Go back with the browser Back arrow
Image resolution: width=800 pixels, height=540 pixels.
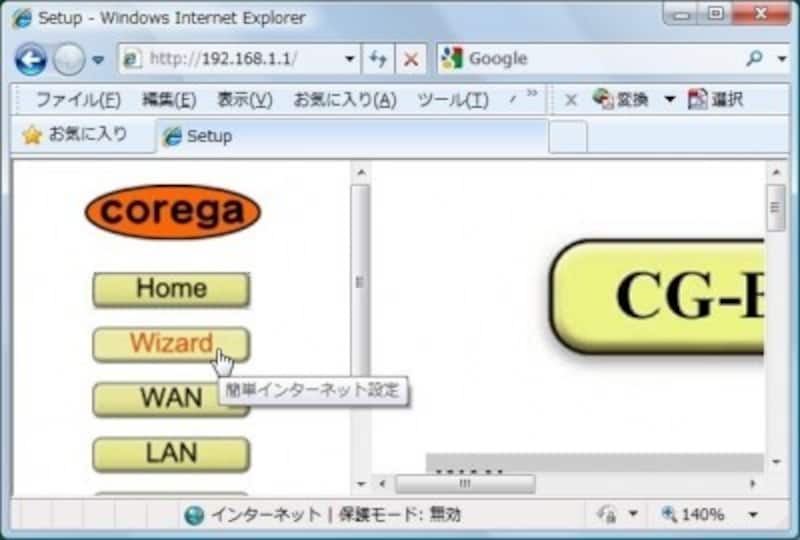pos(30,59)
